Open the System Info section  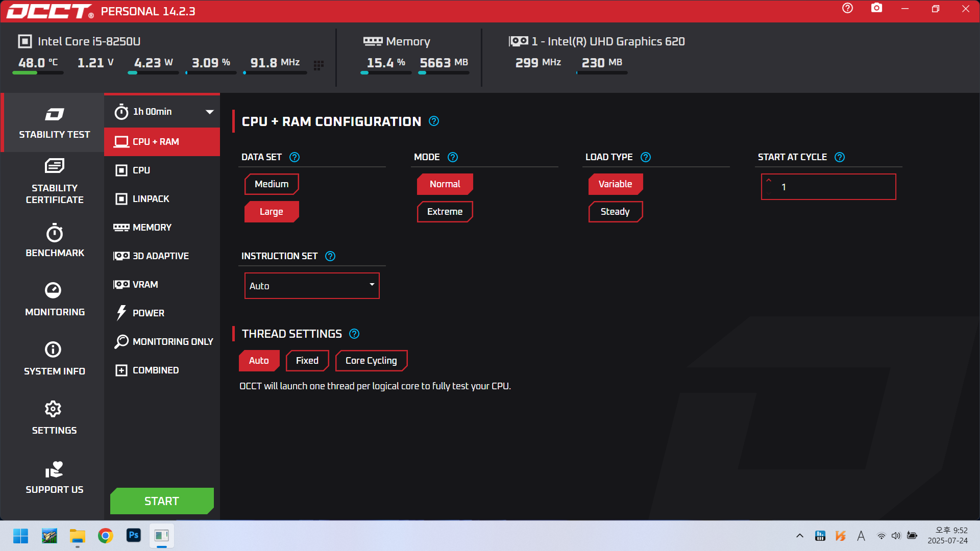[53, 359]
